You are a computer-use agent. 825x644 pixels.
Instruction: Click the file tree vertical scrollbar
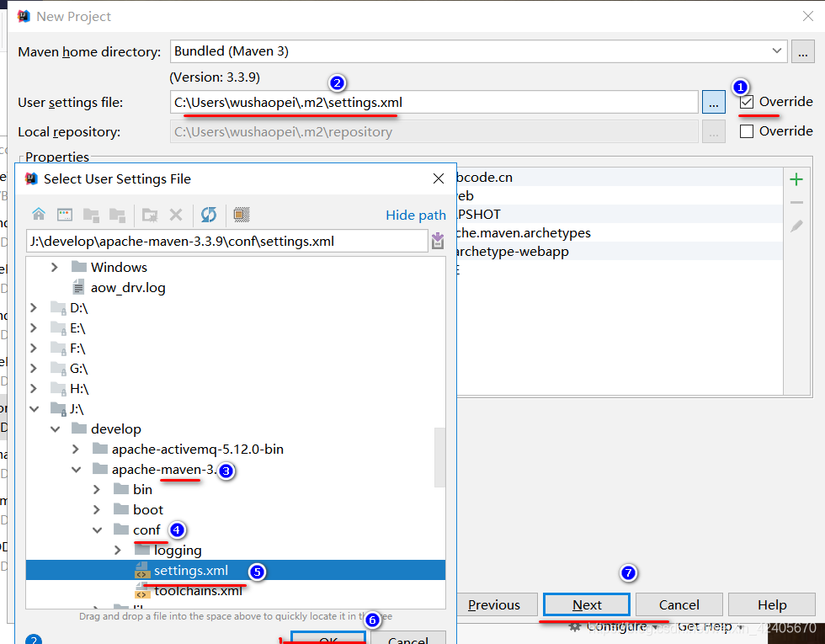coord(439,457)
